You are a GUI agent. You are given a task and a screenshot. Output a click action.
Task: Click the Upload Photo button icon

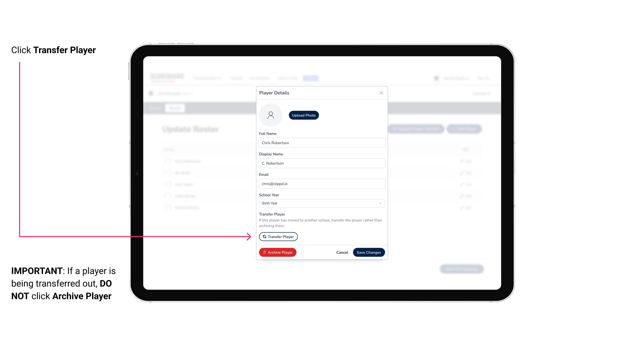point(304,115)
